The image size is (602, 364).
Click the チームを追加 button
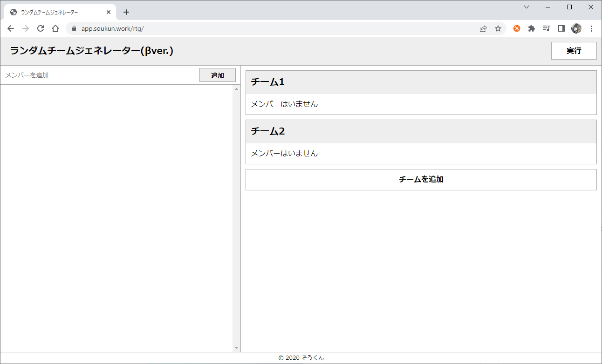421,180
